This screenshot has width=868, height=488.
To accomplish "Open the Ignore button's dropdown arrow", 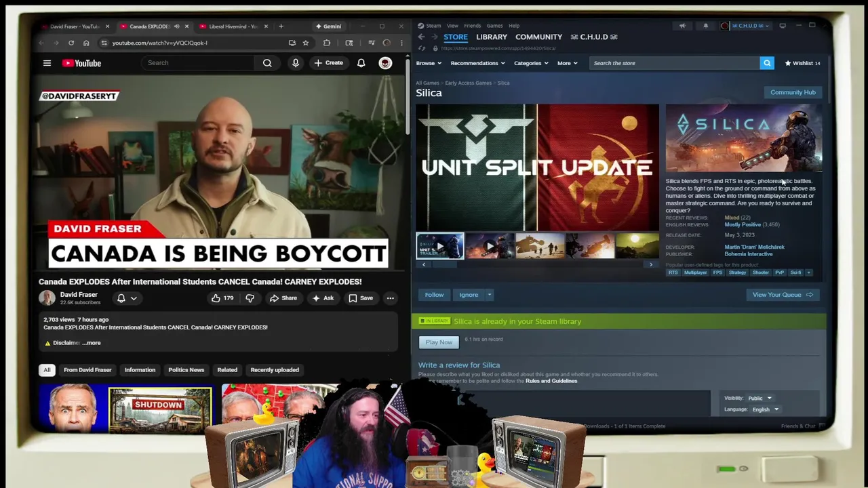I will (490, 295).
